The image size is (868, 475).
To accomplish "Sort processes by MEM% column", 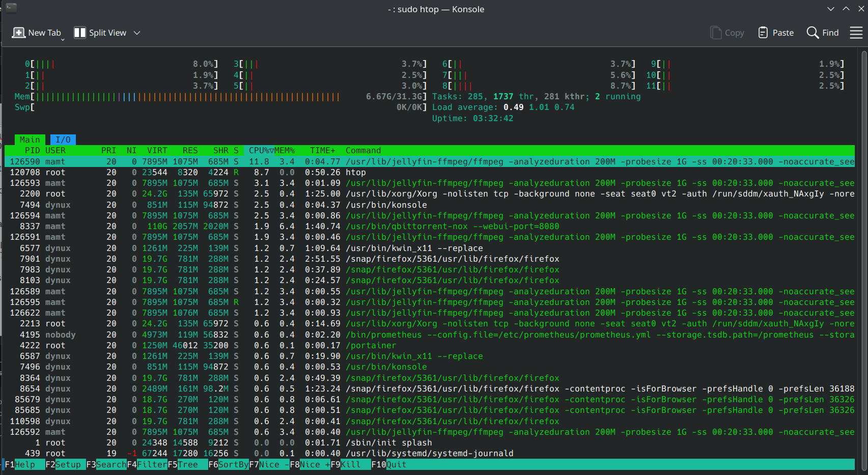I will pos(285,151).
